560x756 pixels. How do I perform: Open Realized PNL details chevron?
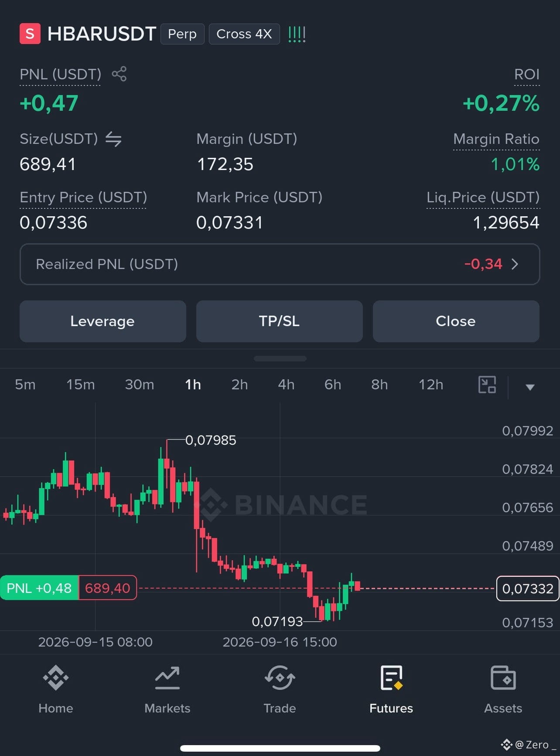coord(515,264)
